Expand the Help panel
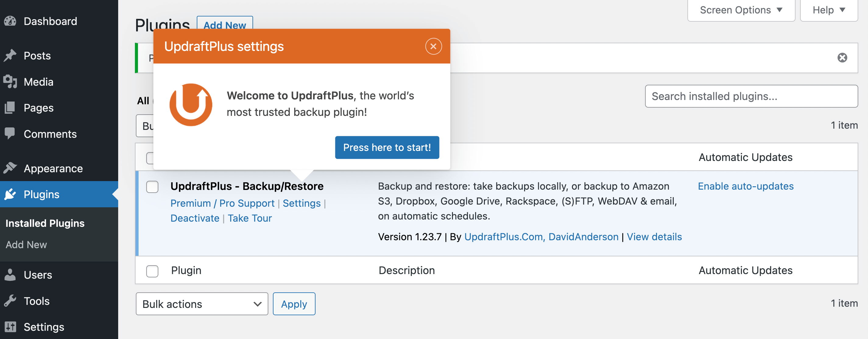Image resolution: width=868 pixels, height=339 pixels. [829, 10]
